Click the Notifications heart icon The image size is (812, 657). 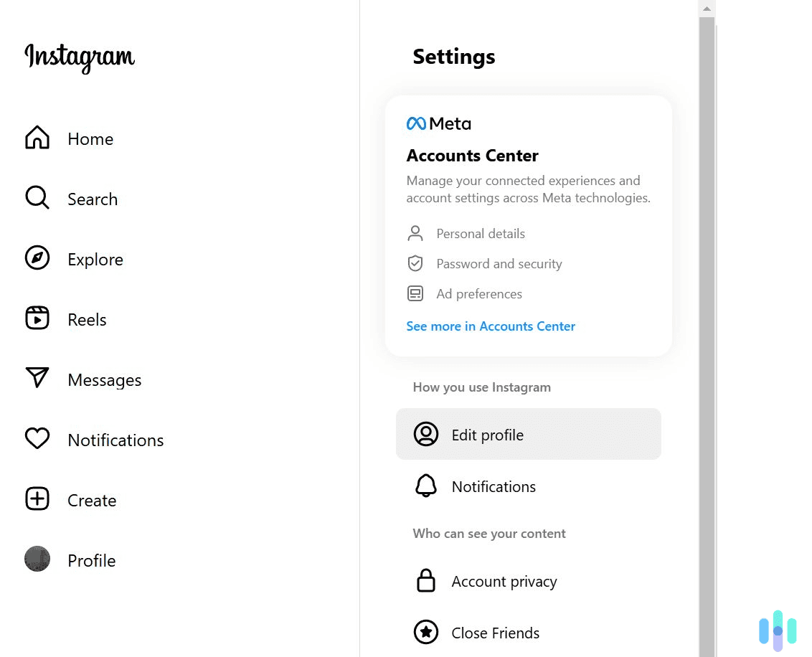coord(37,439)
